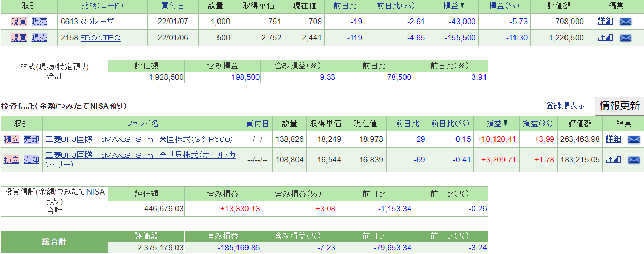Select grand total 評価額 2,375,179.03

tap(160, 248)
